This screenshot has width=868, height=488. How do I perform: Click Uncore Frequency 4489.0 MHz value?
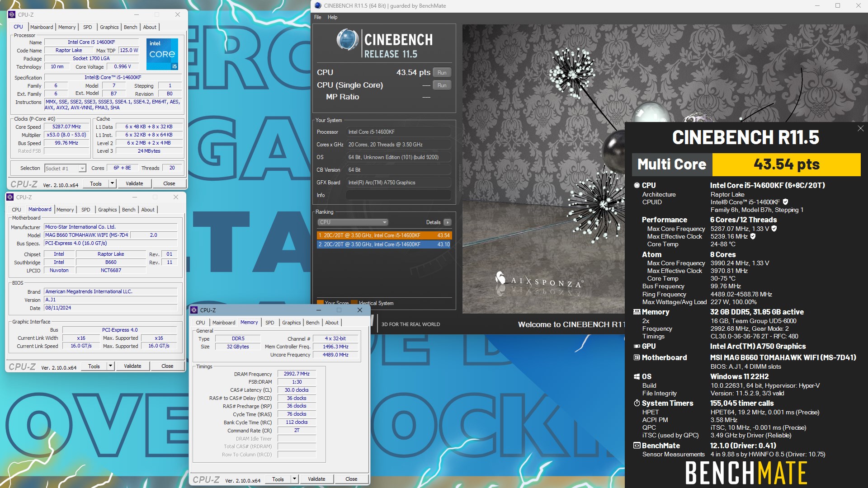click(335, 355)
